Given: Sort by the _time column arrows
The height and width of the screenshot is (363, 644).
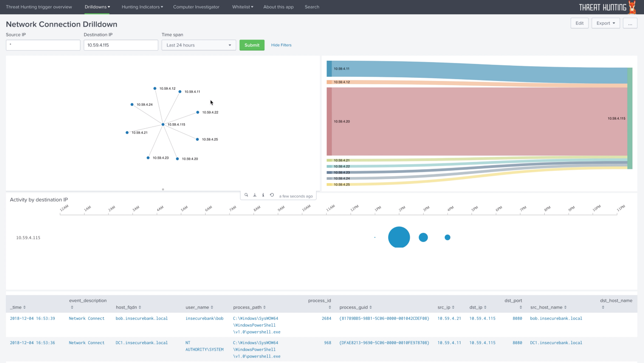Looking at the screenshot, I should tap(24, 307).
